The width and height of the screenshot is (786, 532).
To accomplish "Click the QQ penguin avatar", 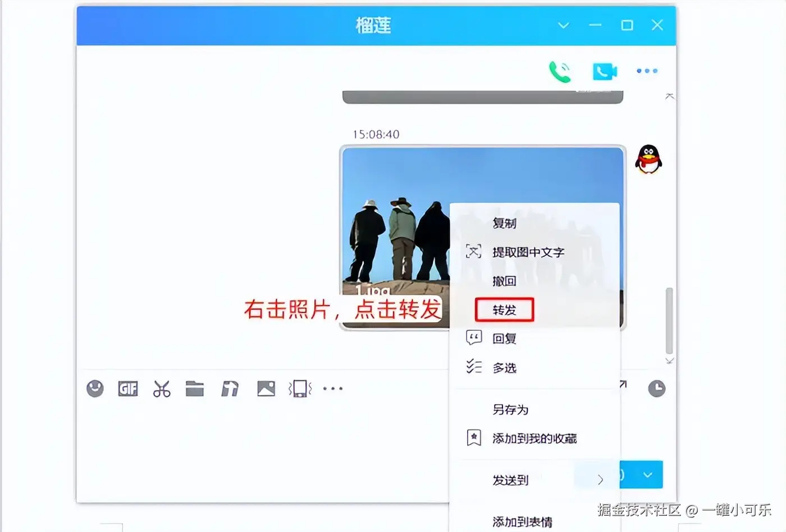I will pyautogui.click(x=648, y=159).
